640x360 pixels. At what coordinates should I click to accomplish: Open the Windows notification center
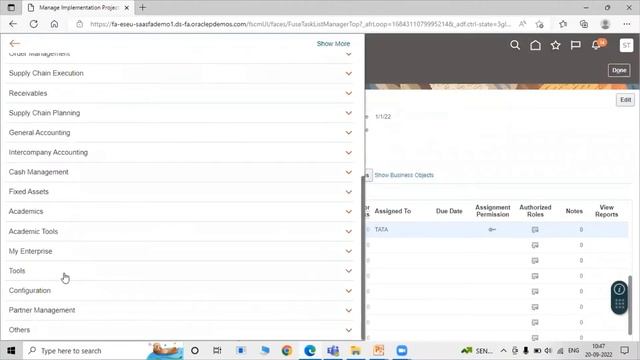pyautogui.click(x=624, y=351)
